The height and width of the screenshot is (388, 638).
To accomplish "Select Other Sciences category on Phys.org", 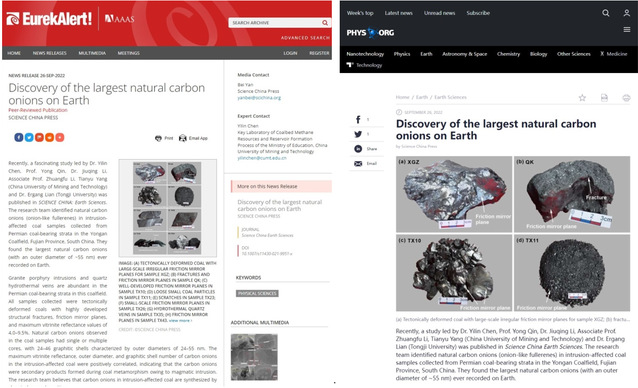I will click(574, 54).
